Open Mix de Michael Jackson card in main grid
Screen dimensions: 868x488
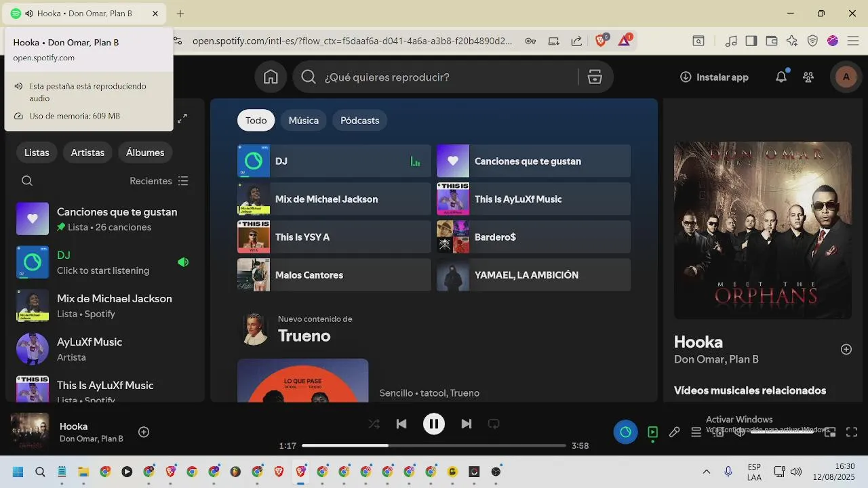[x=334, y=199]
